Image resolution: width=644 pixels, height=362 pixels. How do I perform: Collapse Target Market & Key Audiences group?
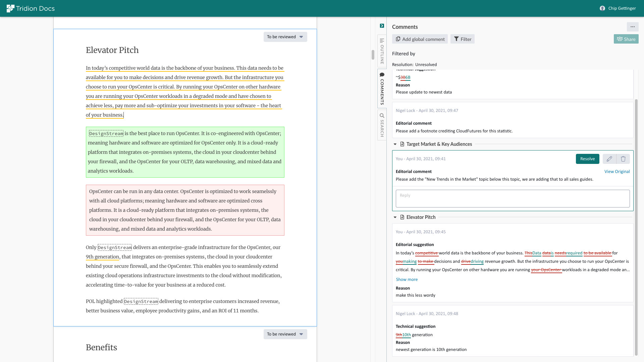point(395,144)
